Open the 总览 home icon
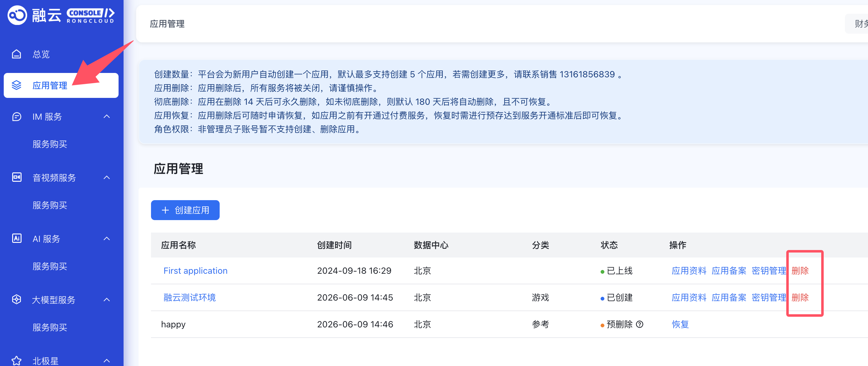 tap(17, 54)
